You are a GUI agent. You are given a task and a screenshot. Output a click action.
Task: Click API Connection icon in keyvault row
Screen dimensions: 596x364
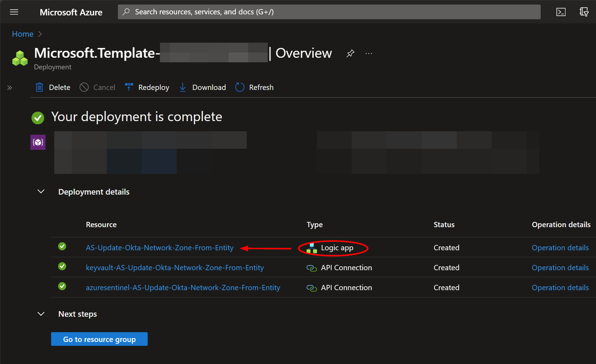[x=311, y=268]
